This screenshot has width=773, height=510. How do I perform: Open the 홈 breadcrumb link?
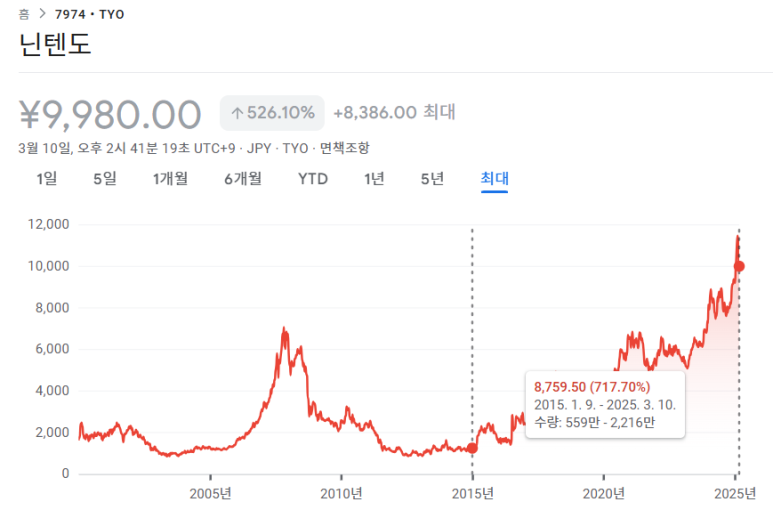tap(24, 14)
